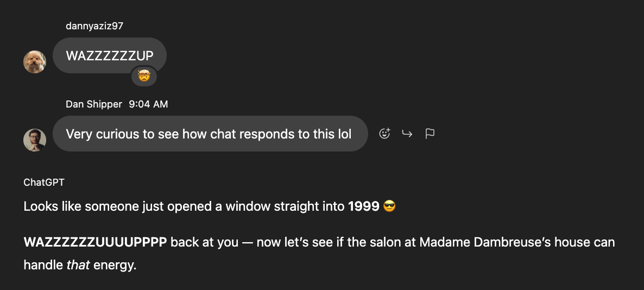
Task: Click the sunglasses emoji in ChatGPT's reply
Action: 389,207
